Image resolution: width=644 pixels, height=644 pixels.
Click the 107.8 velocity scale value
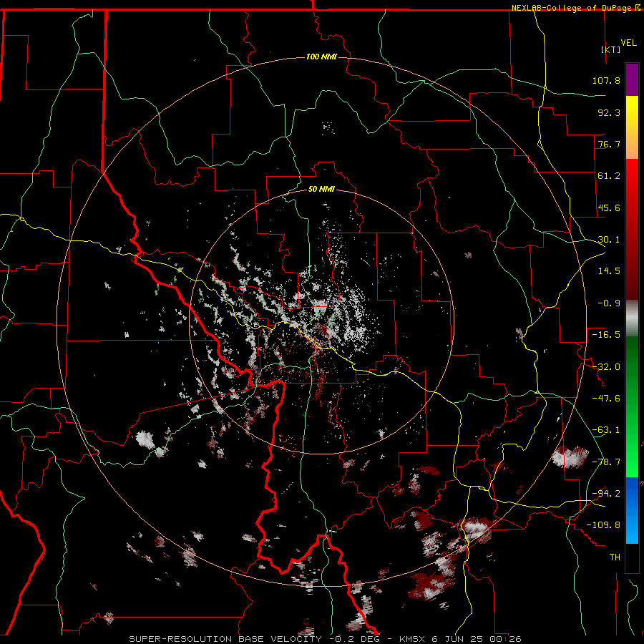pyautogui.click(x=606, y=80)
